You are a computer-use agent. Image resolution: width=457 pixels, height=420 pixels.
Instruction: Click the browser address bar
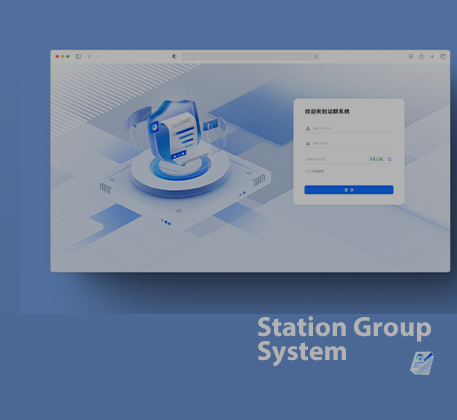tap(250, 57)
